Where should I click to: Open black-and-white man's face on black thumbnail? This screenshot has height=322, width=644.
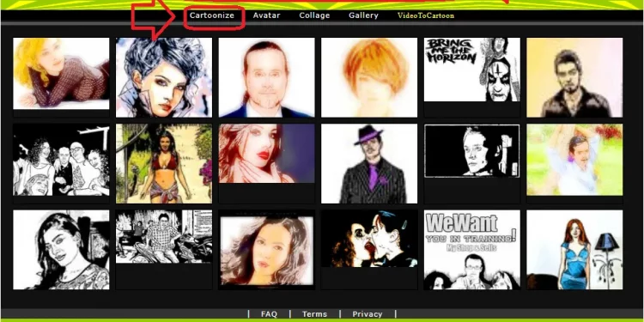472,151
